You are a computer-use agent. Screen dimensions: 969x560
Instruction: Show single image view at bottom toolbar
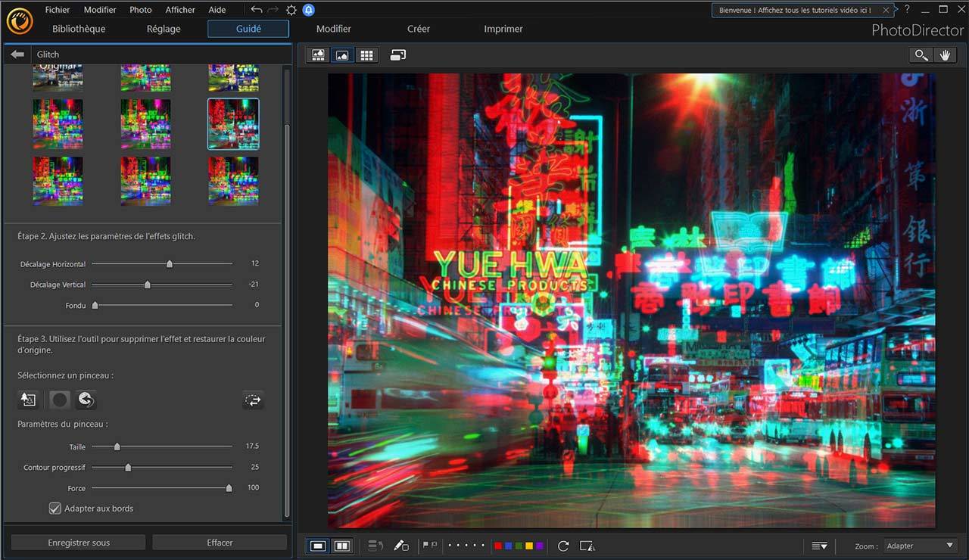coord(319,546)
